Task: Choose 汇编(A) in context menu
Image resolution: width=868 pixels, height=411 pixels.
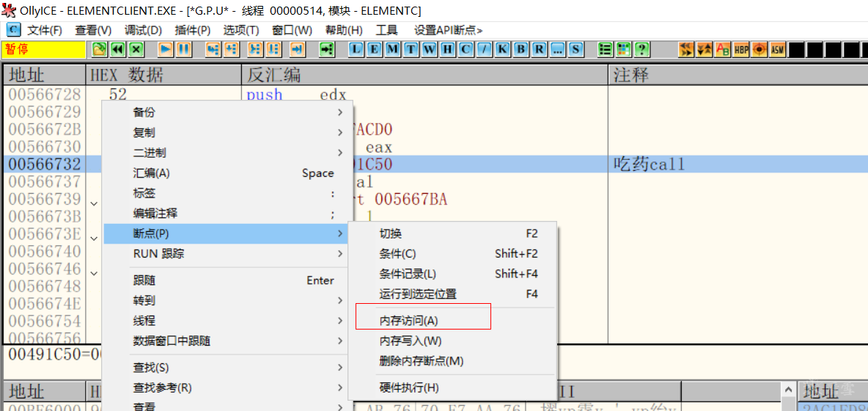Action: click(229, 173)
